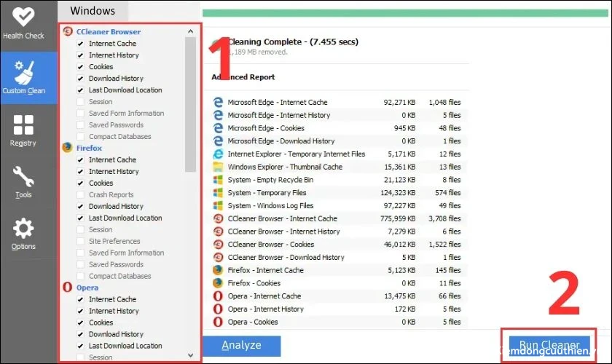The width and height of the screenshot is (612, 364).
Task: Enable Firefox Crash Reports checkbox
Action: [80, 194]
